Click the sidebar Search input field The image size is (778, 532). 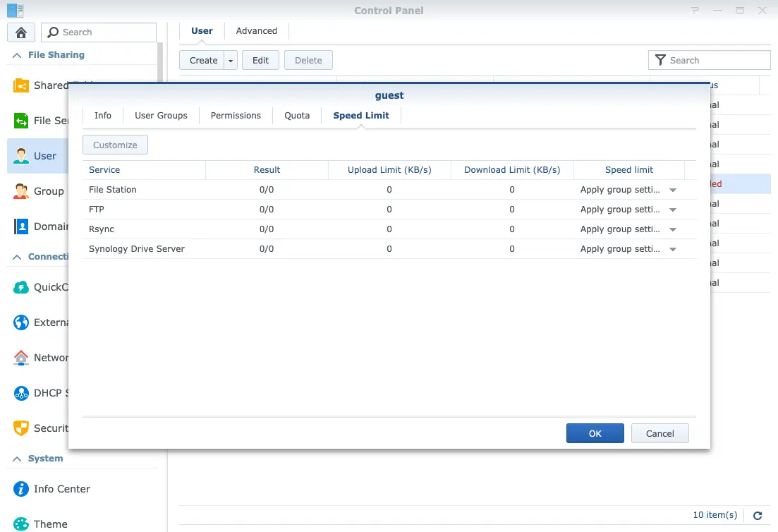tap(99, 32)
